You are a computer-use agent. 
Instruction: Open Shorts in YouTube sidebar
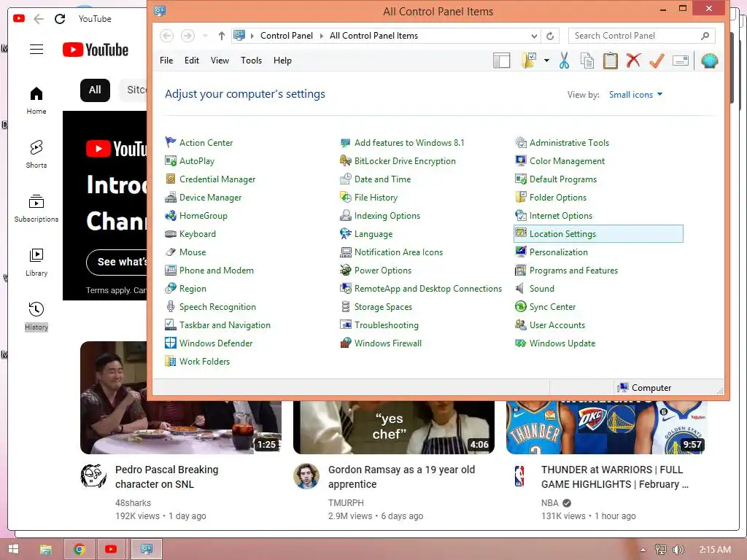coord(36,155)
